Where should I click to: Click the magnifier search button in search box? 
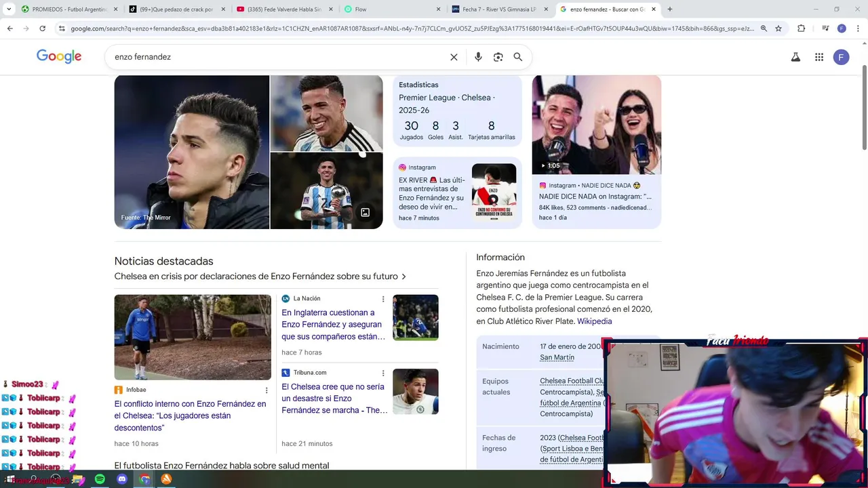[x=518, y=57]
